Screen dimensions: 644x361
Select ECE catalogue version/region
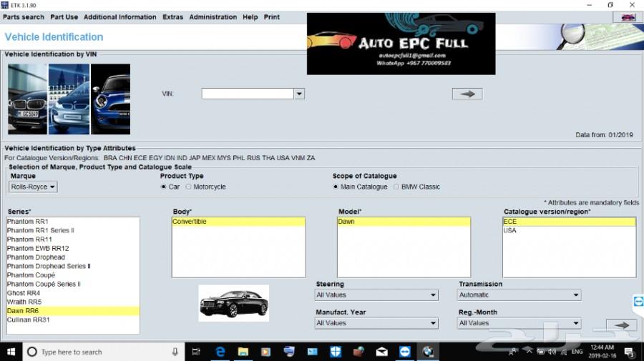[570, 222]
